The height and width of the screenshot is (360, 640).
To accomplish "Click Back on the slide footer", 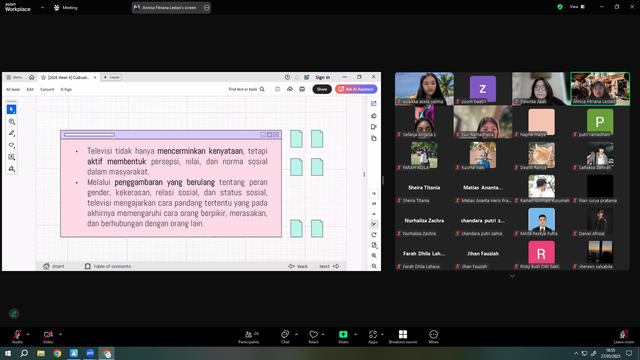I will (298, 266).
